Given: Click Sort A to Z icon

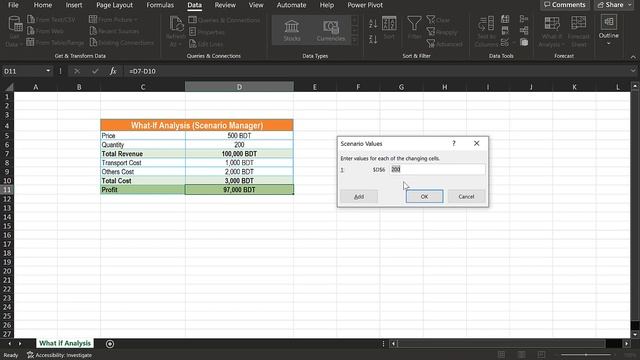Looking at the screenshot, I should pyautogui.click(x=373, y=24).
